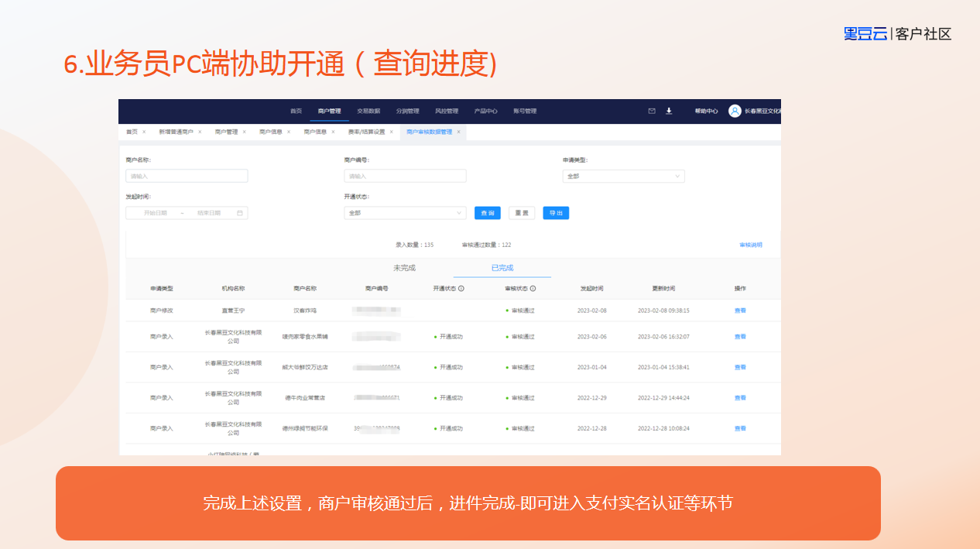The width and height of the screenshot is (980, 549).
Task: Click the 查询 button
Action: coord(488,213)
